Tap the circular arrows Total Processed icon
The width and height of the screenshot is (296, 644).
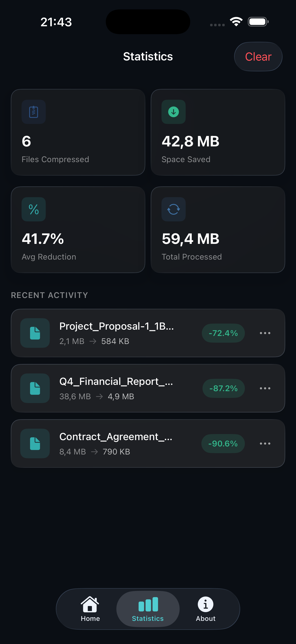174,209
